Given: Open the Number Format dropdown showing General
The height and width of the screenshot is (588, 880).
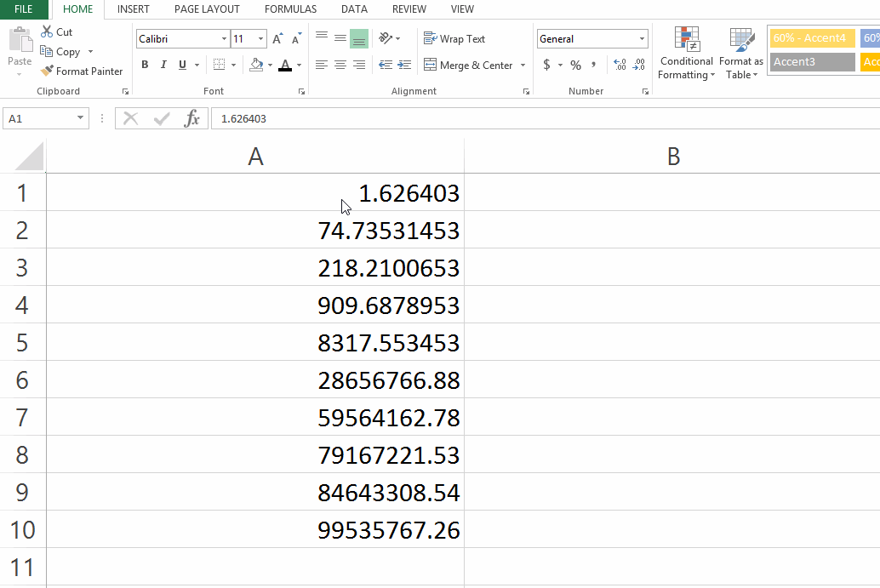Looking at the screenshot, I should tap(591, 38).
